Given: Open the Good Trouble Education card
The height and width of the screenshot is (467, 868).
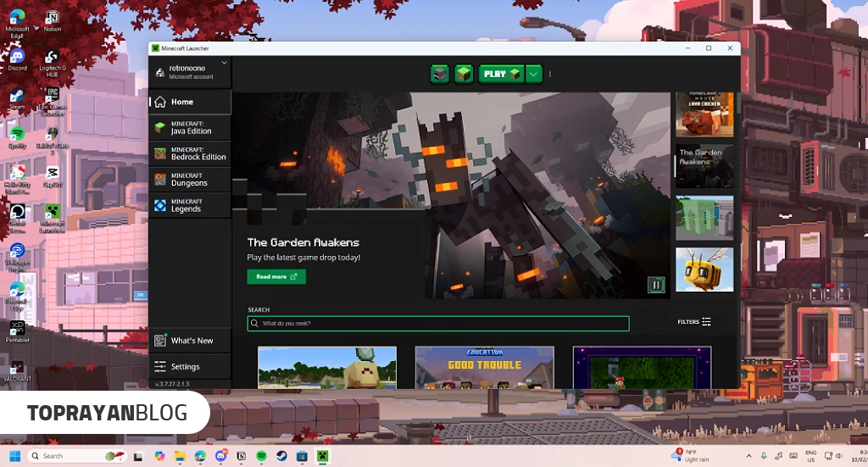Looking at the screenshot, I should tap(484, 367).
